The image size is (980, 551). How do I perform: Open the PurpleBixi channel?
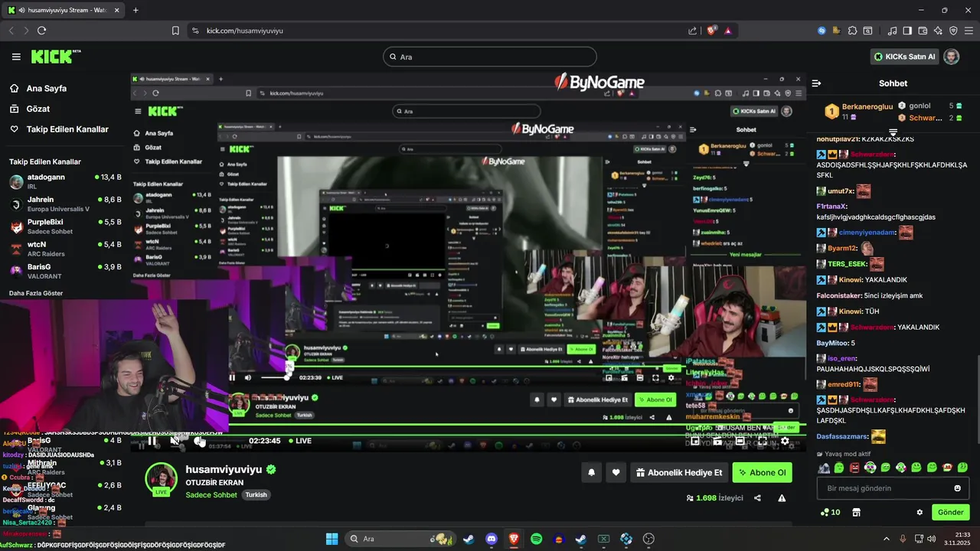pyautogui.click(x=65, y=226)
